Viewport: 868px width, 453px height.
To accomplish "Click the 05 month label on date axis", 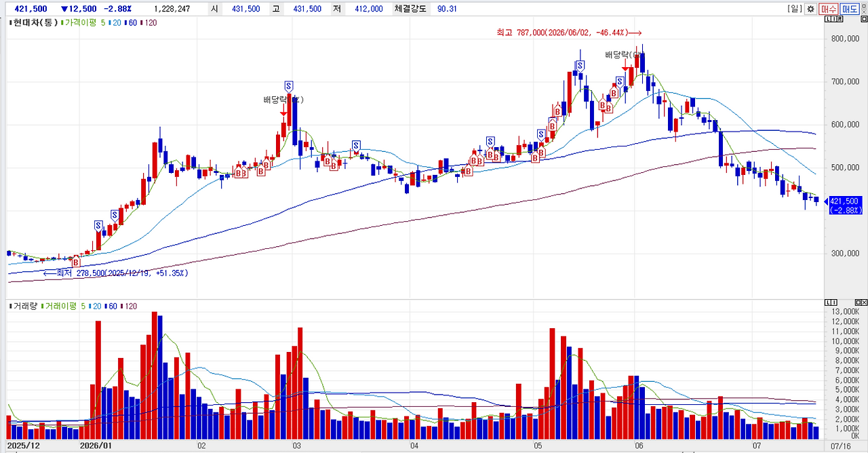I will click(538, 446).
